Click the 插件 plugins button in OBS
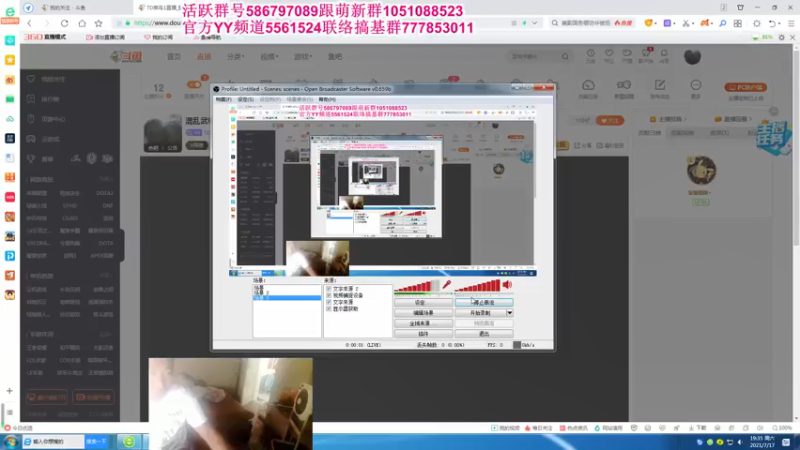The image size is (800, 450). 423,334
